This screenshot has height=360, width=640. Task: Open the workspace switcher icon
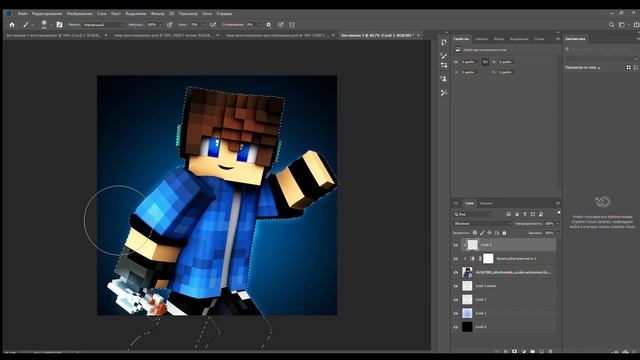[x=622, y=25]
